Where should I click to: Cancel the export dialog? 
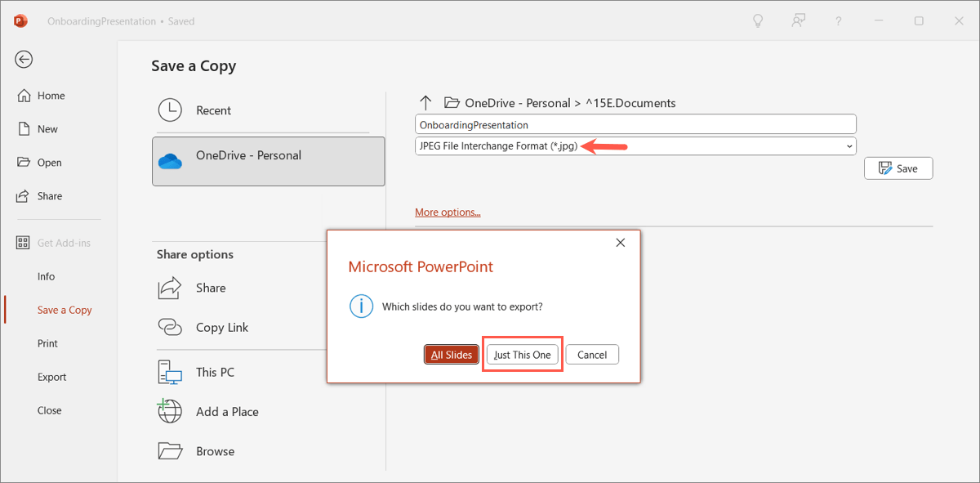click(592, 355)
